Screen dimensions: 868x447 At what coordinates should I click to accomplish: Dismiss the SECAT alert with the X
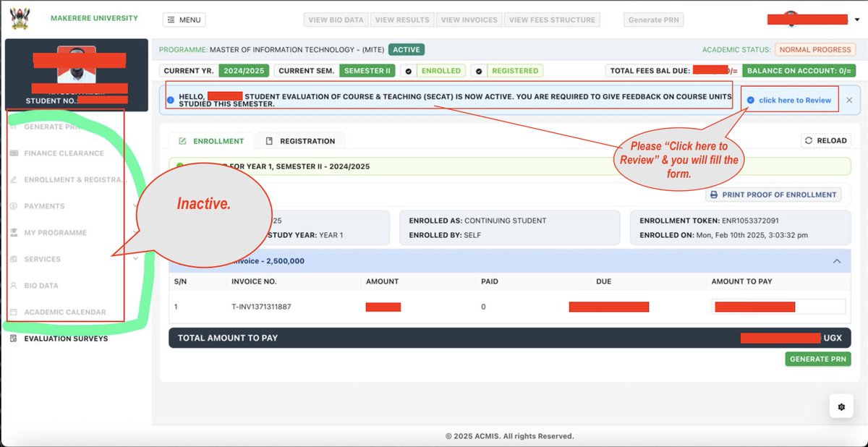coord(849,100)
